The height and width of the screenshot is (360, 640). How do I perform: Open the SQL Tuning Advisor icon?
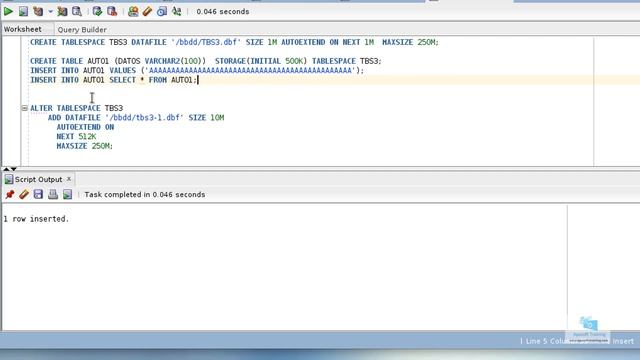pyautogui.click(x=77, y=11)
